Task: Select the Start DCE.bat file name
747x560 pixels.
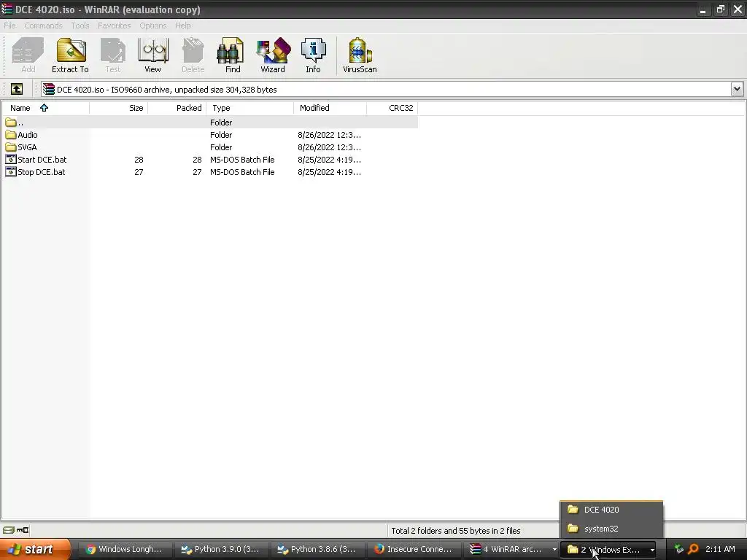Action: click(x=42, y=160)
